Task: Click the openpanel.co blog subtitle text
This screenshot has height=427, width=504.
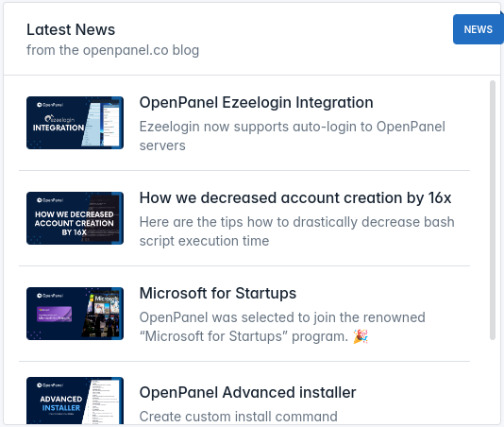Action: pos(113,50)
